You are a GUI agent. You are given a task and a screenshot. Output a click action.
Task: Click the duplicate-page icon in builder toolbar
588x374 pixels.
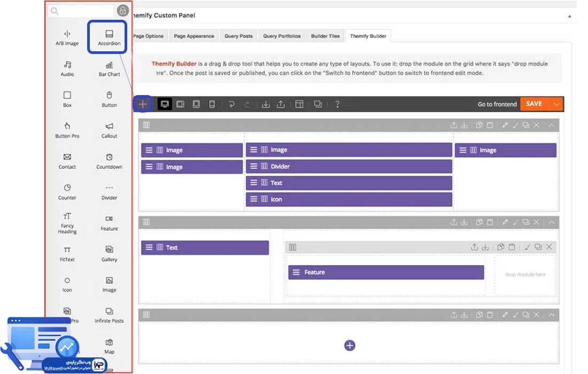tap(318, 104)
